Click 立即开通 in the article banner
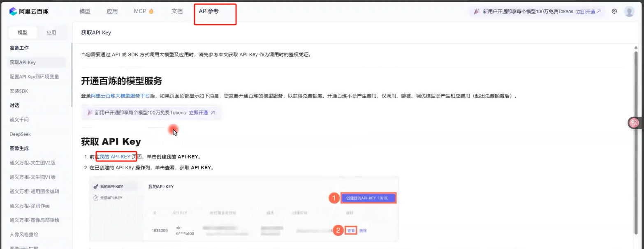Screen dimensions: 644x249 click(x=202, y=113)
